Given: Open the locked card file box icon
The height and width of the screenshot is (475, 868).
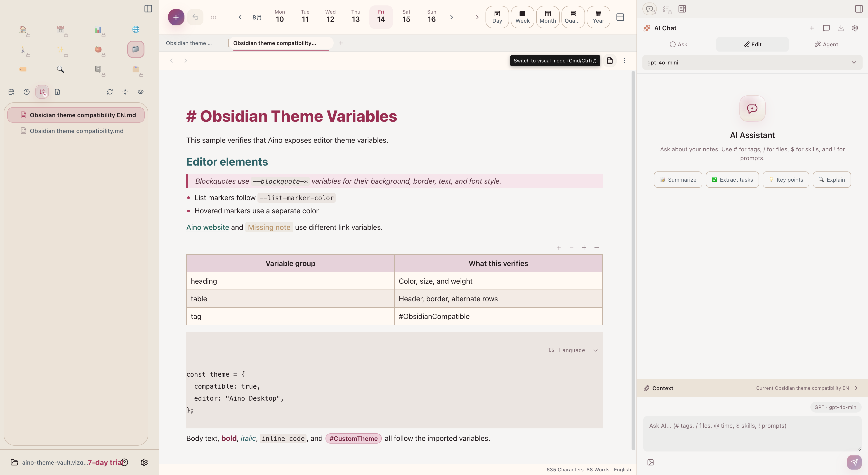Looking at the screenshot, I should pyautogui.click(x=136, y=69).
